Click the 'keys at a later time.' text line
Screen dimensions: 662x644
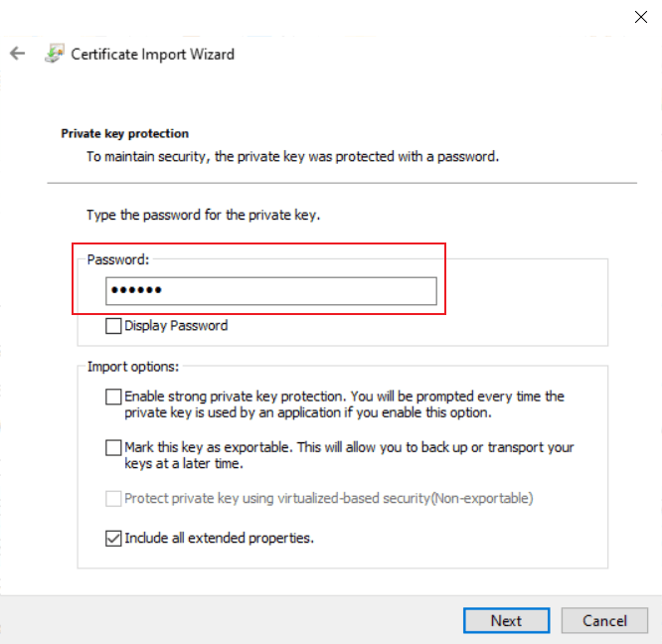coord(185,463)
